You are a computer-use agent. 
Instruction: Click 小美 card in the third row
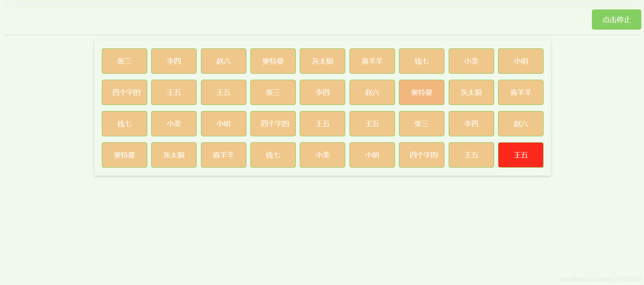pos(174,123)
